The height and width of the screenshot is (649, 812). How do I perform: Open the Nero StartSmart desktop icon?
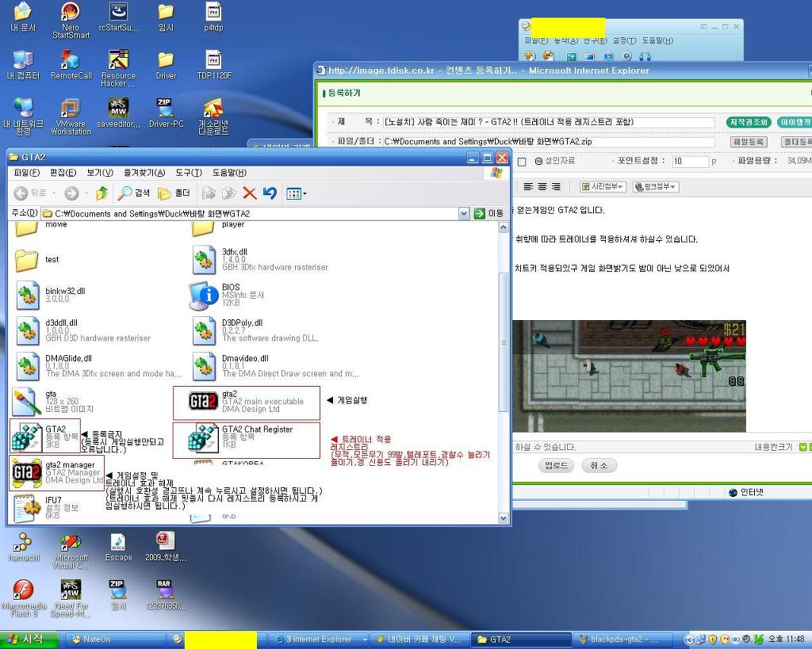pyautogui.click(x=71, y=21)
